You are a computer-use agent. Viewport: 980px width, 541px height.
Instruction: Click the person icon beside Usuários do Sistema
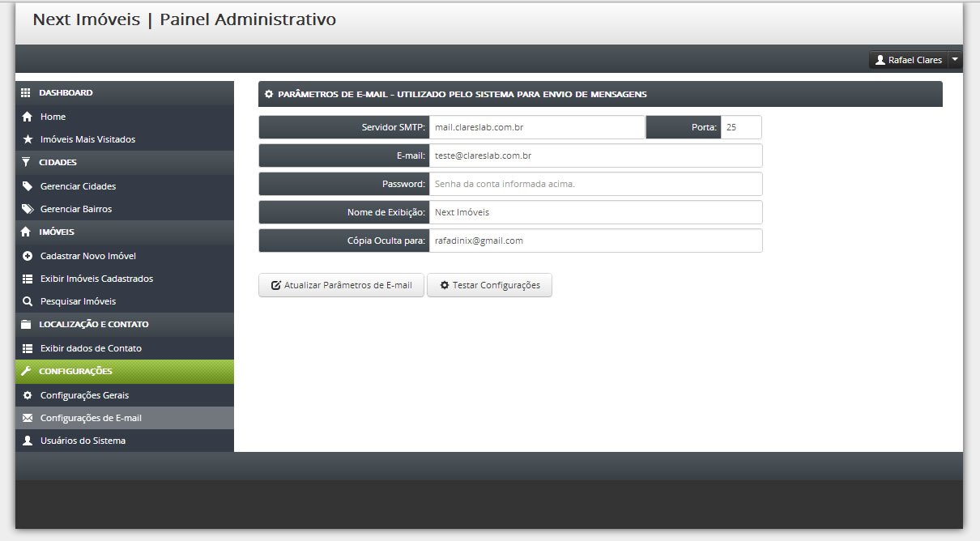[27, 441]
